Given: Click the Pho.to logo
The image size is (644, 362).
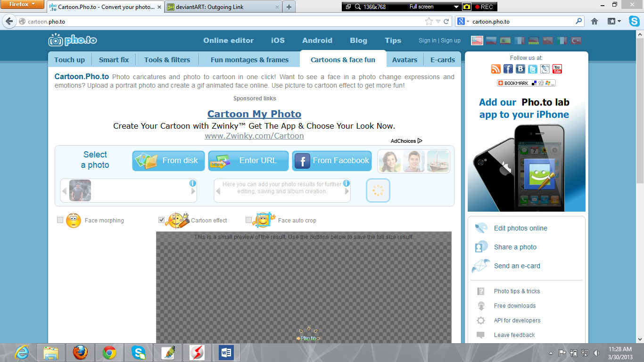Looking at the screenshot, I should pyautogui.click(x=73, y=40).
